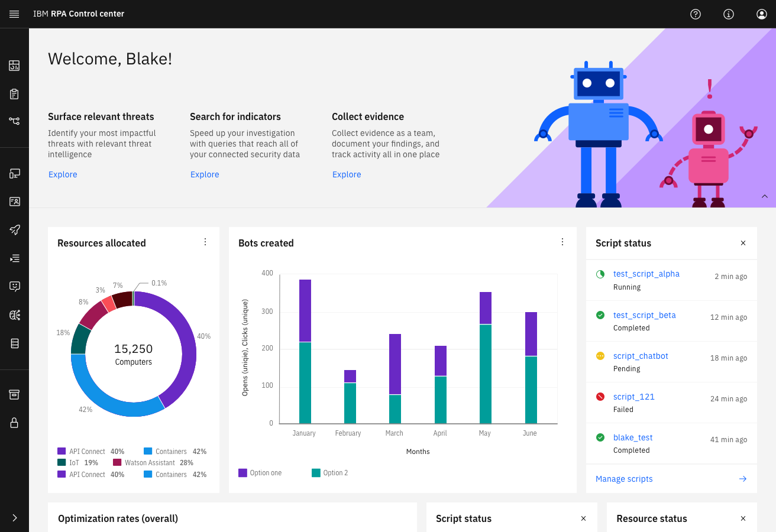Collapse the welcome banner with chevron
776x532 pixels.
pos(764,196)
